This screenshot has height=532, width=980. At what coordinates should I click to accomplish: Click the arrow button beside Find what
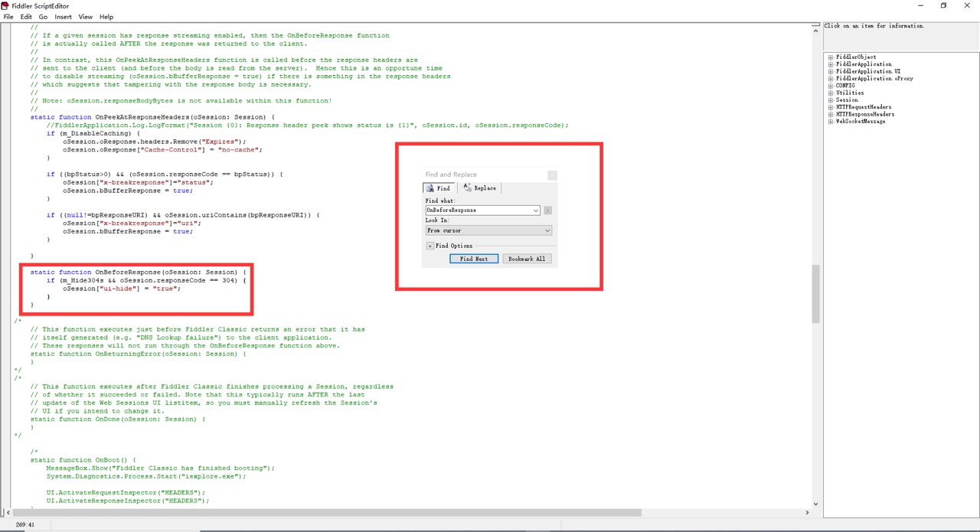547,210
